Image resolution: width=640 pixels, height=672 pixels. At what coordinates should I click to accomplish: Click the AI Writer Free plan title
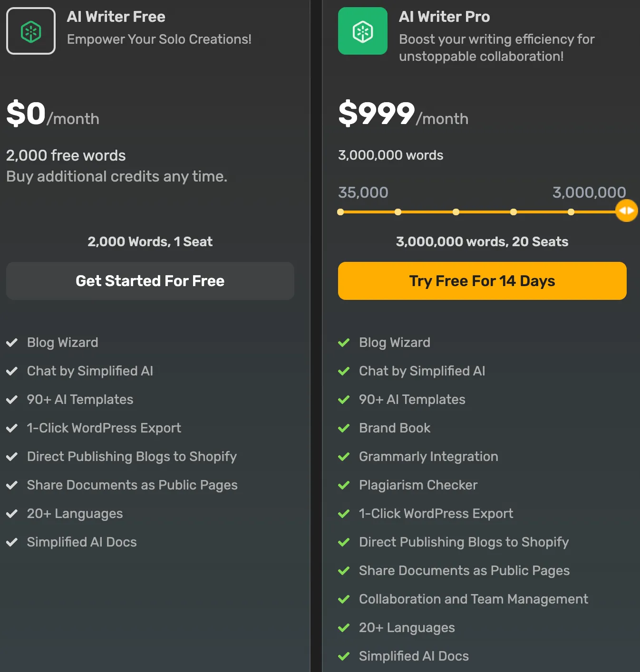tap(116, 17)
